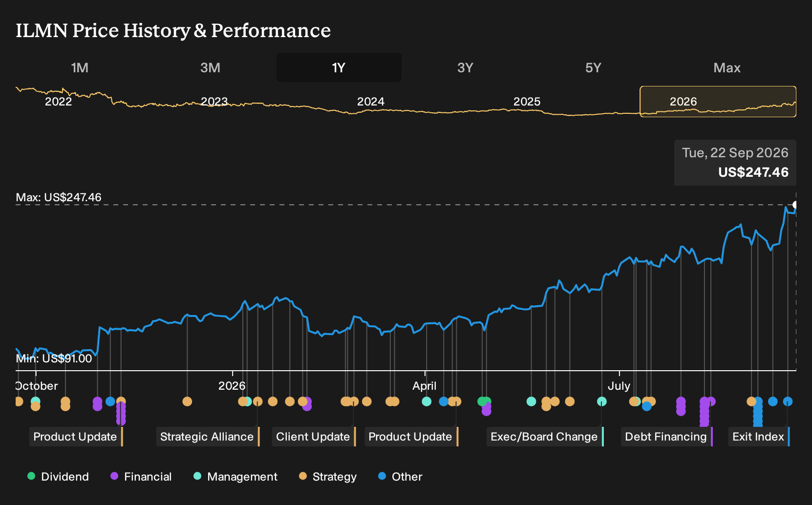Toggle the Financial legend filter

(x=141, y=477)
